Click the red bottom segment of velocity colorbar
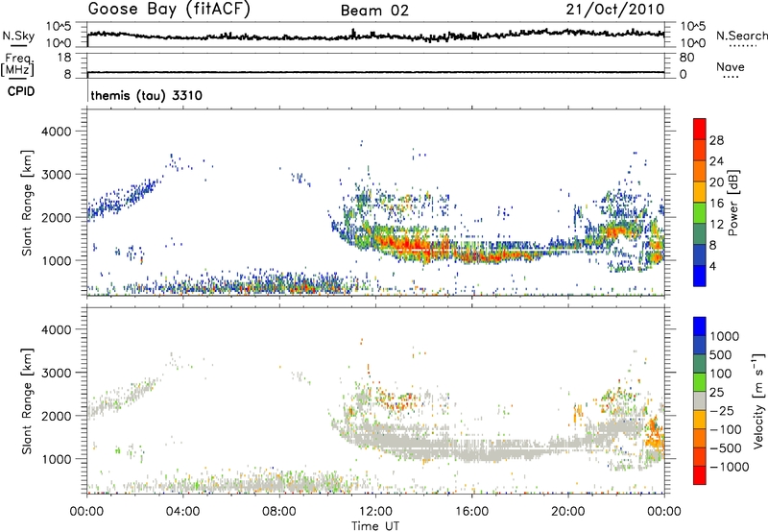The image size is (768, 532). [700, 475]
